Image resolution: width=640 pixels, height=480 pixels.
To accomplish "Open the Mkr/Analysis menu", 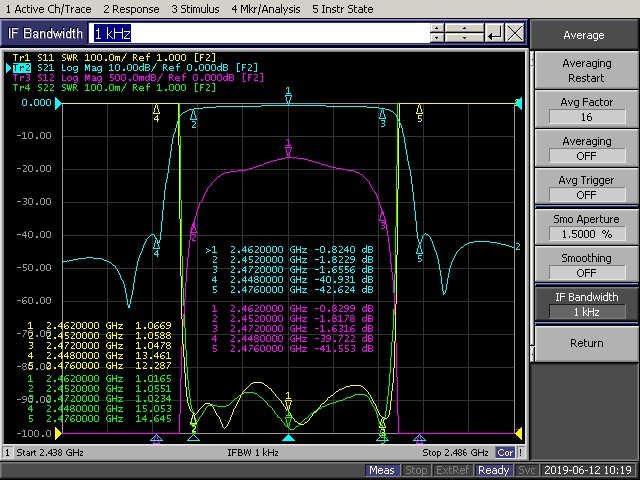I will pos(264,9).
